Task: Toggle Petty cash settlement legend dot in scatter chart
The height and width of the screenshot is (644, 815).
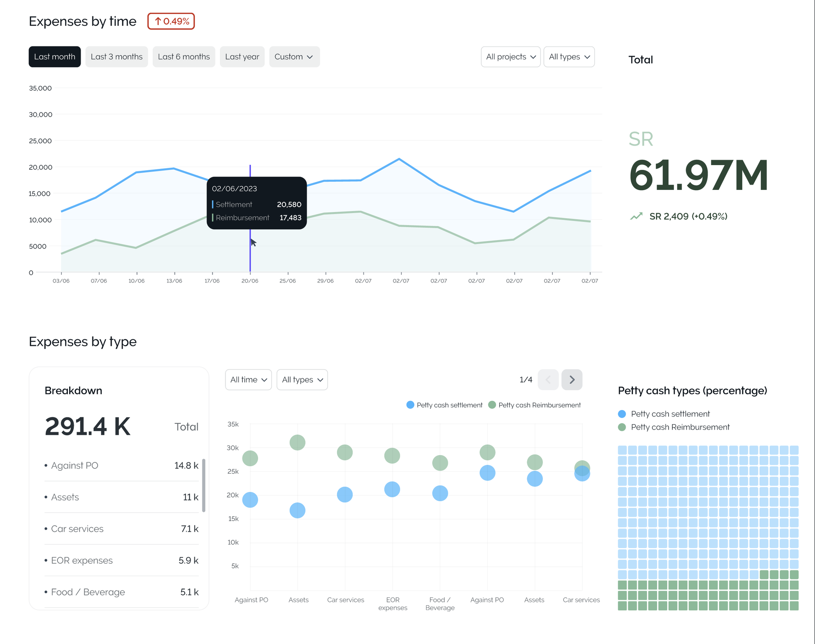Action: [410, 405]
